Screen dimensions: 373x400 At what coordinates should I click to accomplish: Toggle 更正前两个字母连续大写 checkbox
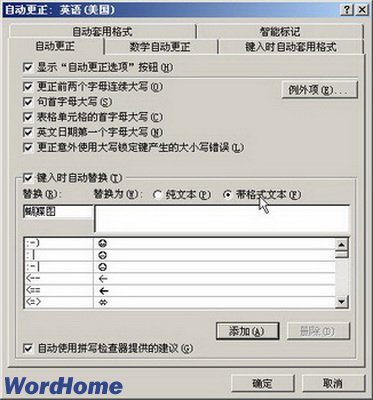pyautogui.click(x=28, y=87)
